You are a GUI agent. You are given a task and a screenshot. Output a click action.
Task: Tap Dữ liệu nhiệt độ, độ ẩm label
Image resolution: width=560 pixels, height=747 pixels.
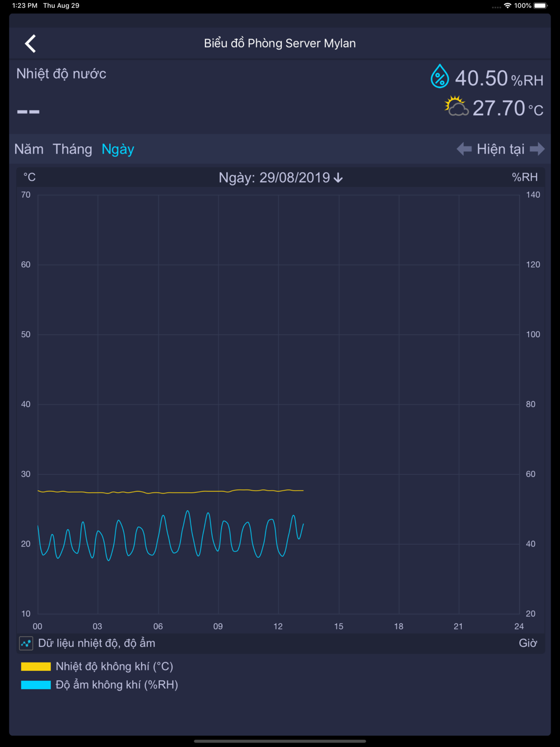pyautogui.click(x=96, y=643)
